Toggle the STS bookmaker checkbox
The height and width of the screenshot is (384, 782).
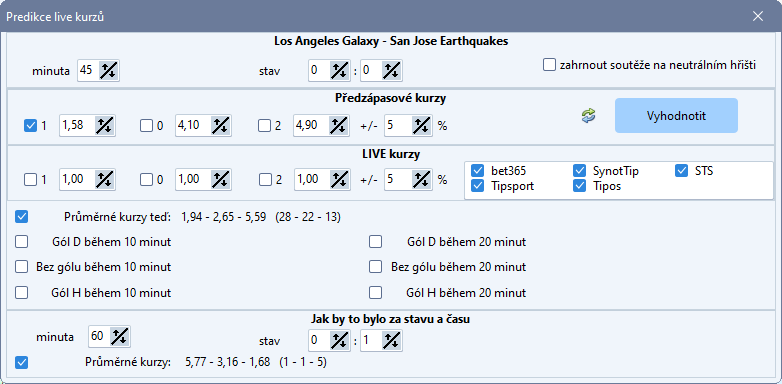pyautogui.click(x=682, y=171)
